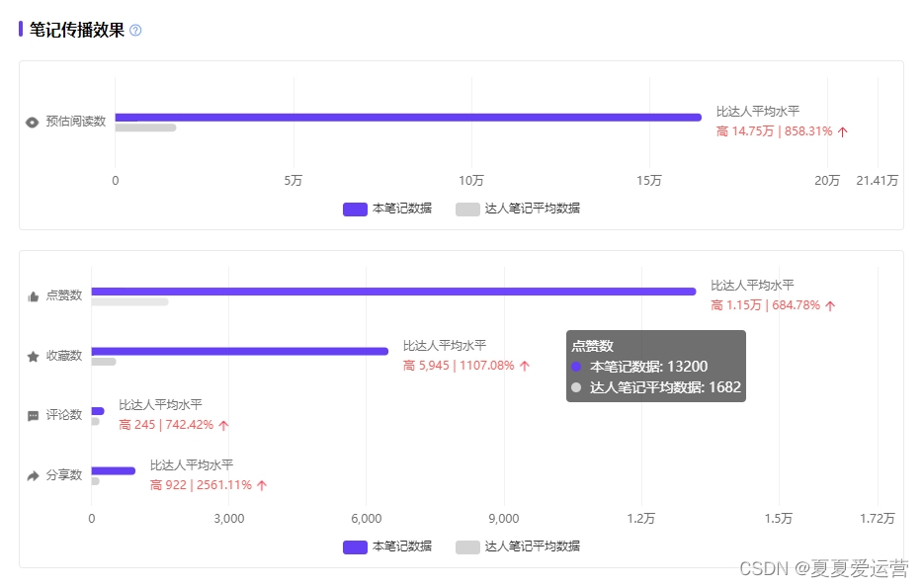The width and height of the screenshot is (924, 587).
Task: Toggle 达人笔记平均数据 legend in the interaction chart
Action: pos(518,546)
